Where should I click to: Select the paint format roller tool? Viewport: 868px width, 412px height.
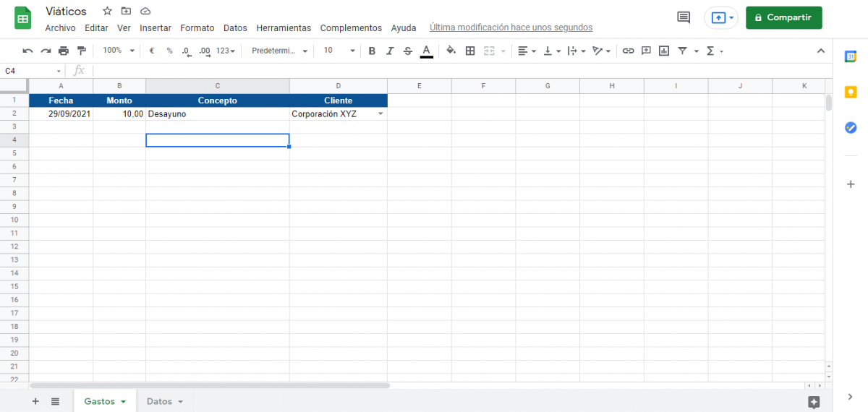coord(81,51)
